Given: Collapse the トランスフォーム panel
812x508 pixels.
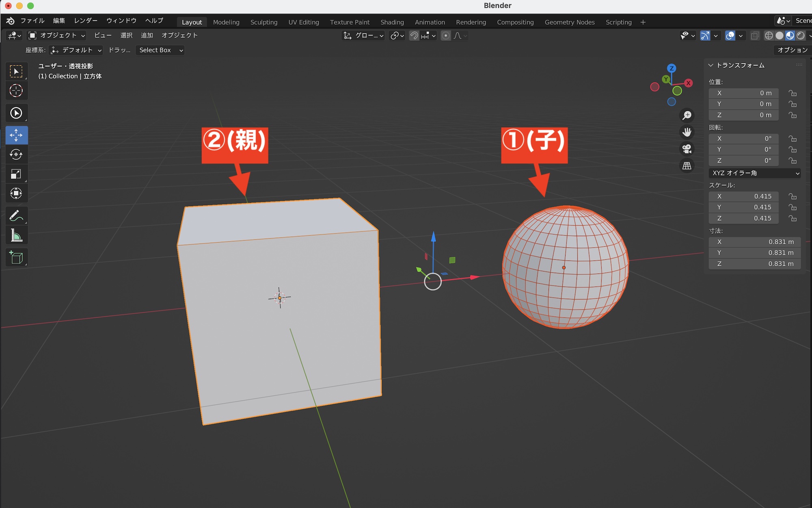Looking at the screenshot, I should tap(711, 65).
